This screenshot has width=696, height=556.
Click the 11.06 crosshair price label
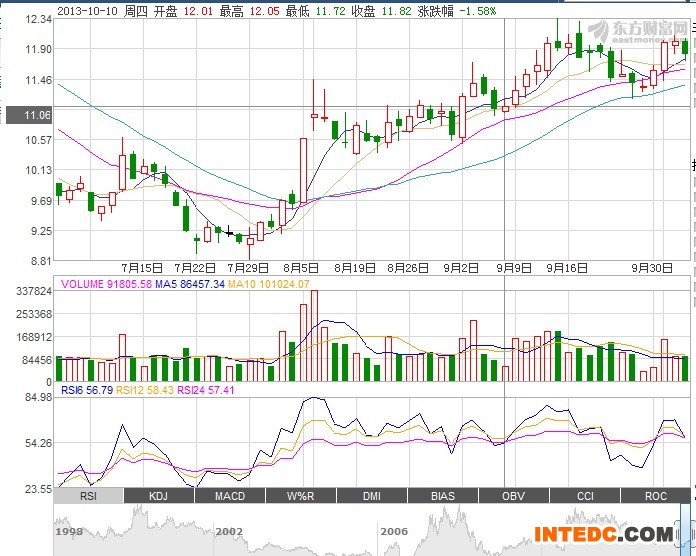[26, 115]
